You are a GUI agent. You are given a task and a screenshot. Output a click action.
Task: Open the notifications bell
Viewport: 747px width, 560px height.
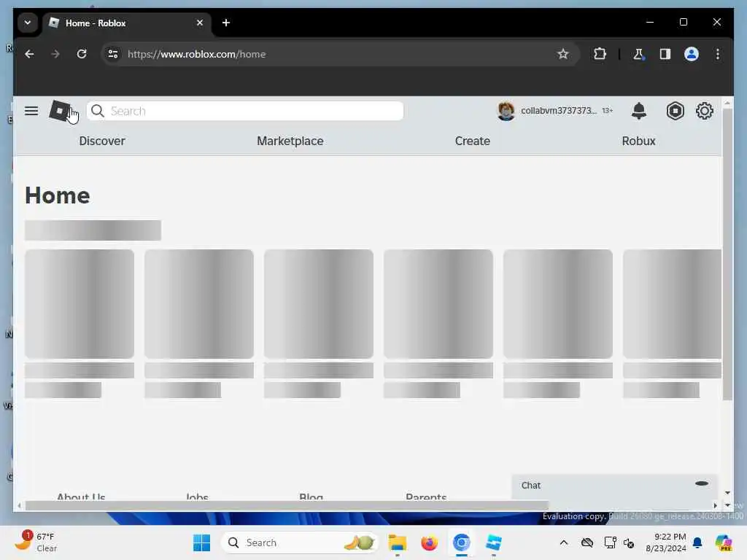[x=639, y=111]
